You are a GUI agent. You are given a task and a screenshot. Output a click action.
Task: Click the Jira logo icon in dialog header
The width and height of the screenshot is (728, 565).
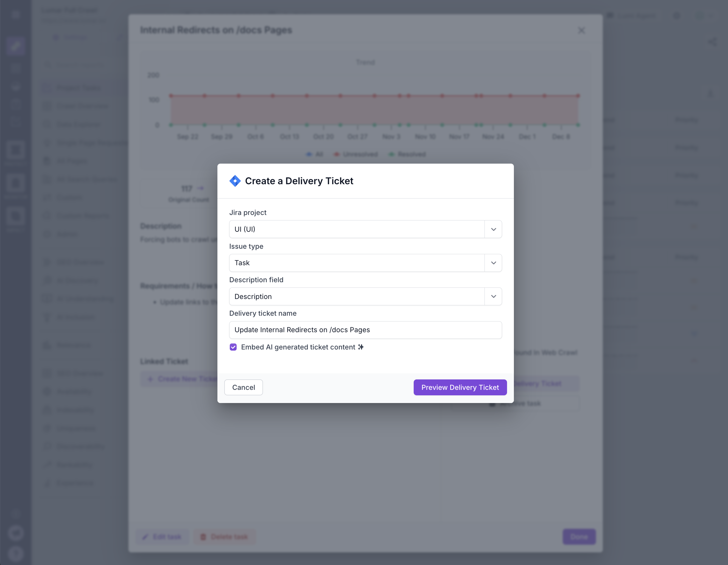tap(235, 181)
